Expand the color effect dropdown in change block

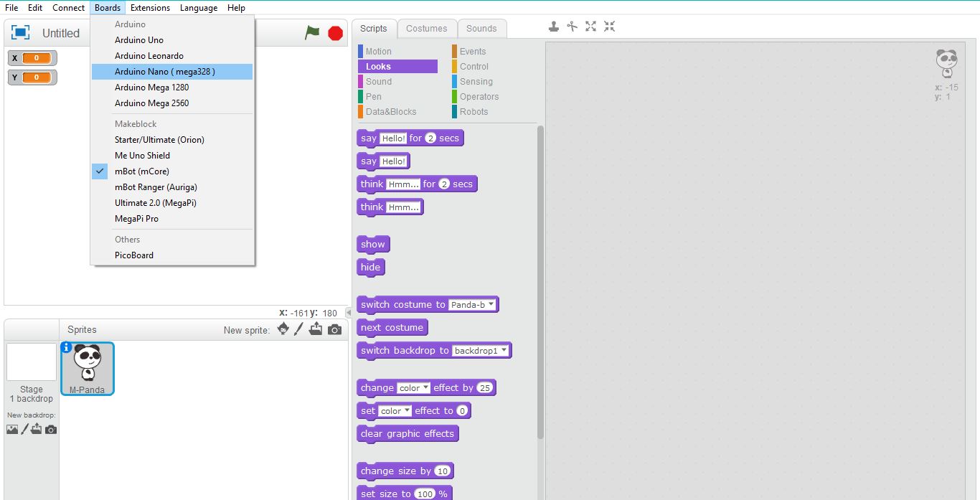tap(414, 388)
